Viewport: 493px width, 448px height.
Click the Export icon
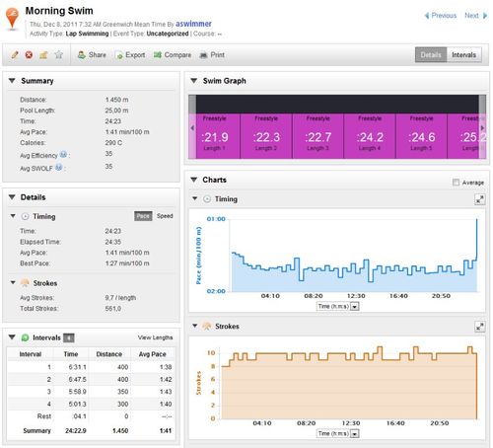point(118,55)
